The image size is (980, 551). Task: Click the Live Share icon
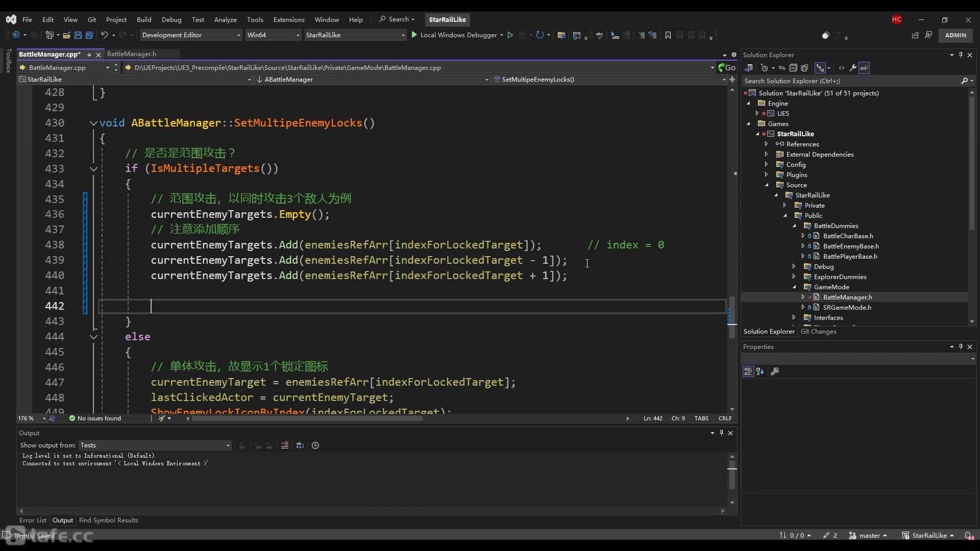coord(915,35)
